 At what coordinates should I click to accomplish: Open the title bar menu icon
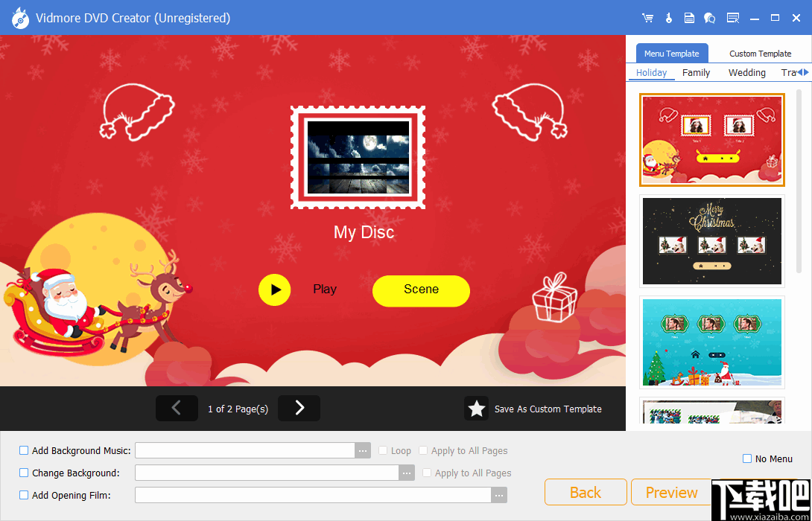click(x=733, y=17)
